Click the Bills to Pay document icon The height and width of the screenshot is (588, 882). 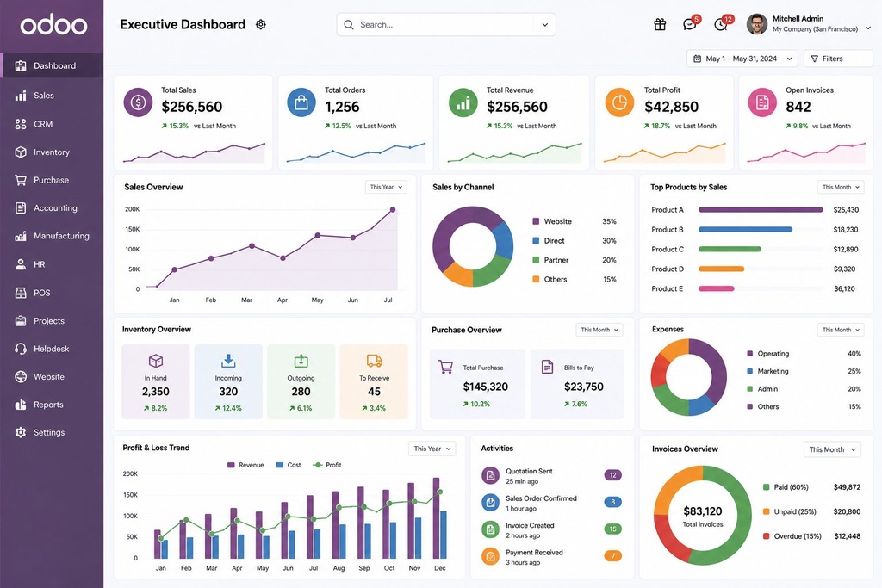click(x=547, y=367)
